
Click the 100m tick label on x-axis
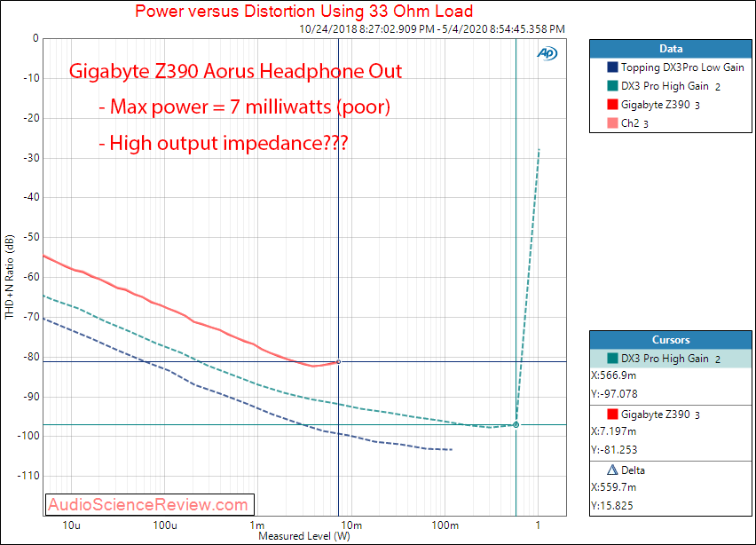coord(445,525)
